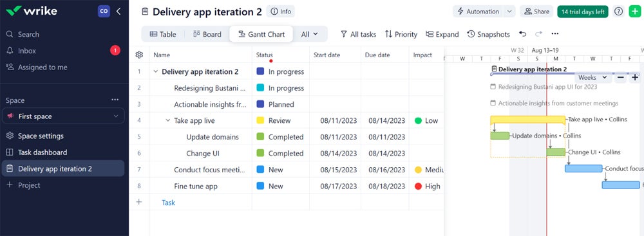Zoom out the Gantt timeline with minus
Viewport: 644px width, 236px height.
(621, 78)
